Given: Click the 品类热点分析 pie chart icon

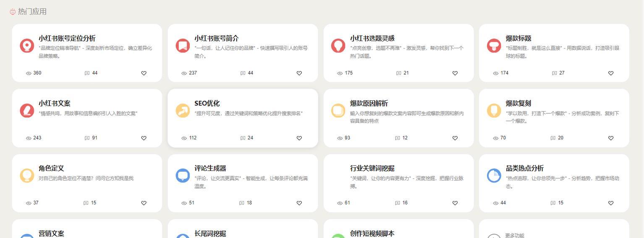Looking at the screenshot, I should tap(494, 175).
